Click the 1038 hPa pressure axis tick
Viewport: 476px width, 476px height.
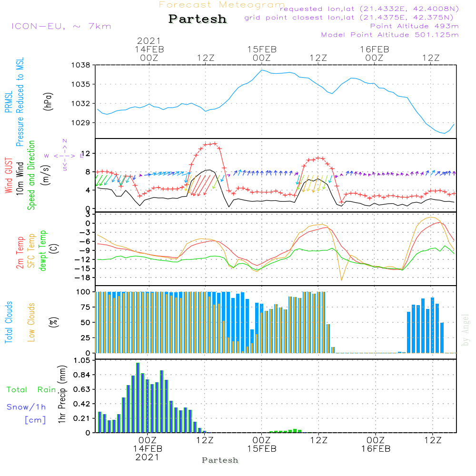pyautogui.click(x=81, y=65)
